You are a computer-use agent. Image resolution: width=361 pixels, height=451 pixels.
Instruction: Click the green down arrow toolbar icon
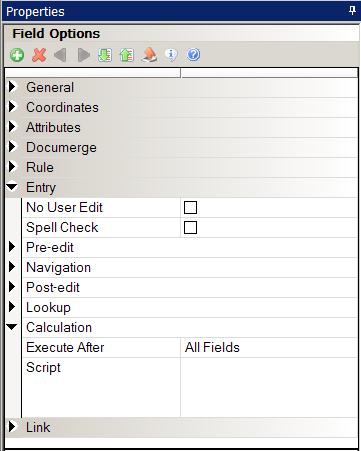pyautogui.click(x=105, y=55)
